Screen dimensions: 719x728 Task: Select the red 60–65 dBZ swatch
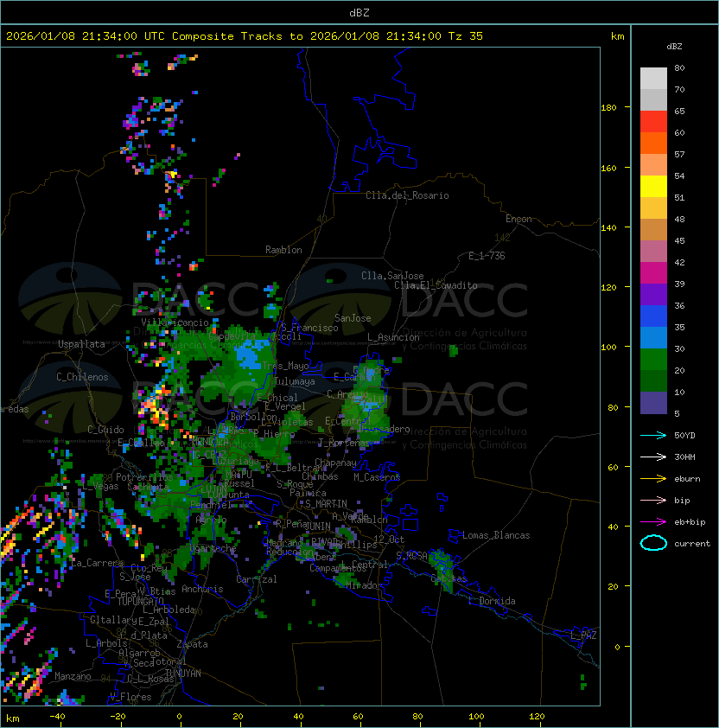click(653, 122)
